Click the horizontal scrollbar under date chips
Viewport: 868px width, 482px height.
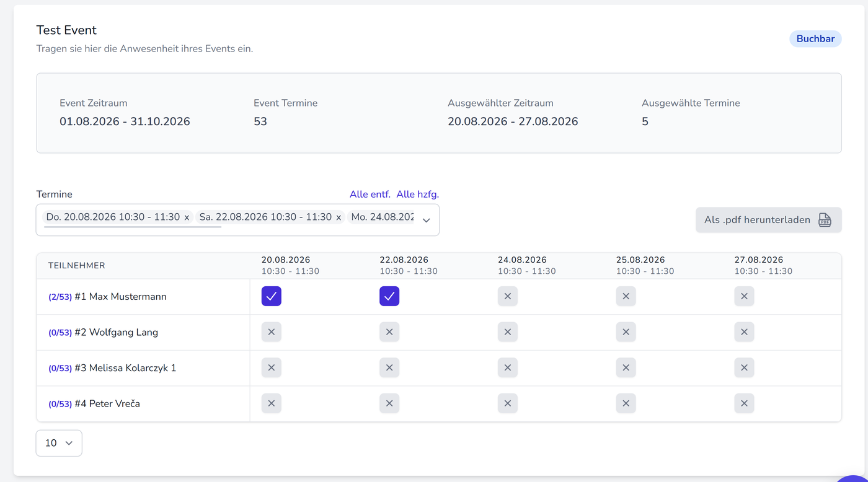tap(133, 227)
